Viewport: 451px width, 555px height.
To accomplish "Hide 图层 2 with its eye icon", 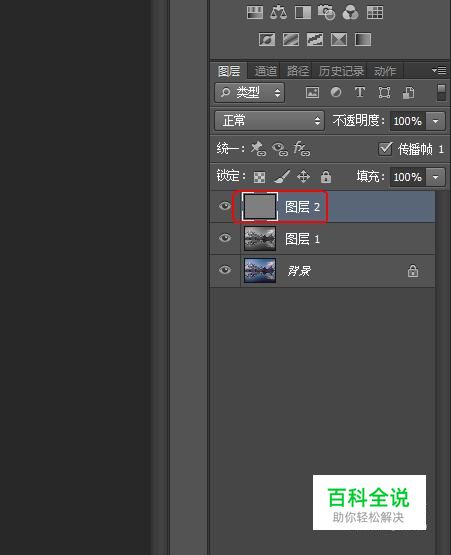I will pyautogui.click(x=225, y=206).
